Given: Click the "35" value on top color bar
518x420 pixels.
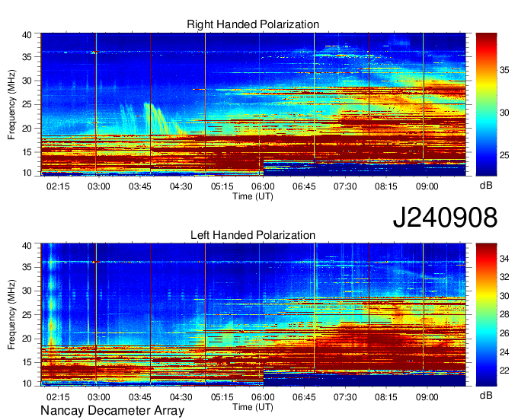Looking at the screenshot, I should click(x=504, y=70).
